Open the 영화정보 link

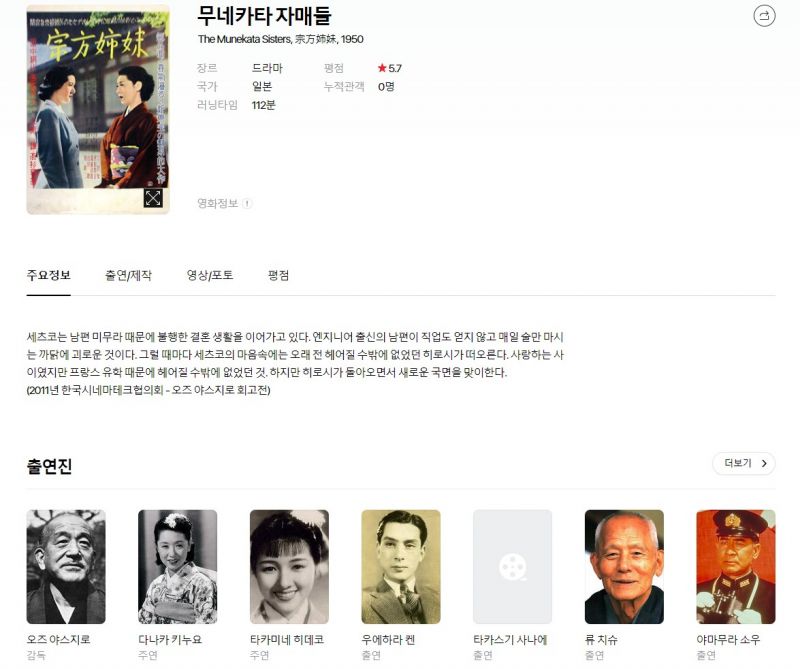click(218, 204)
